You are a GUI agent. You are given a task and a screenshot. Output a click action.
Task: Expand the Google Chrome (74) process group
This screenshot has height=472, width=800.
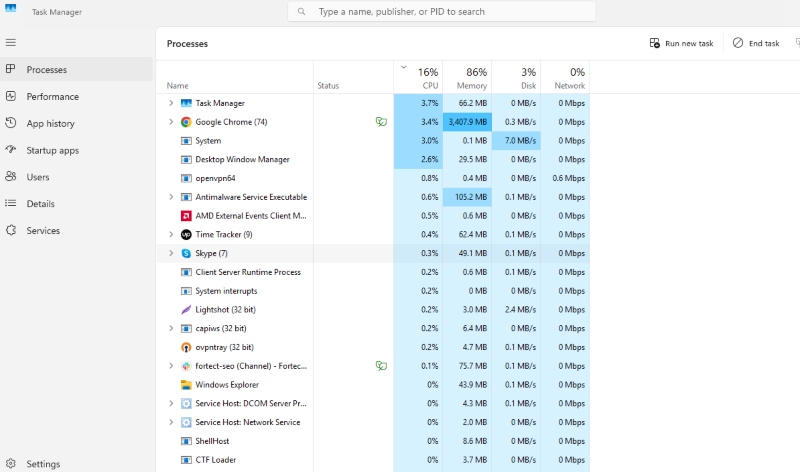(171, 122)
